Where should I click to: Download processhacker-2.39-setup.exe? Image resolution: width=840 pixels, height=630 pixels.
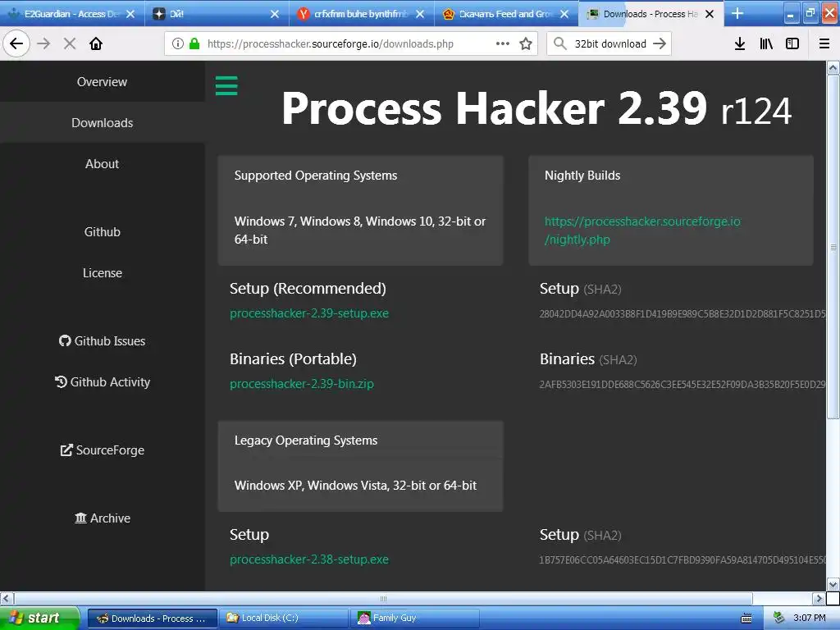309,313
